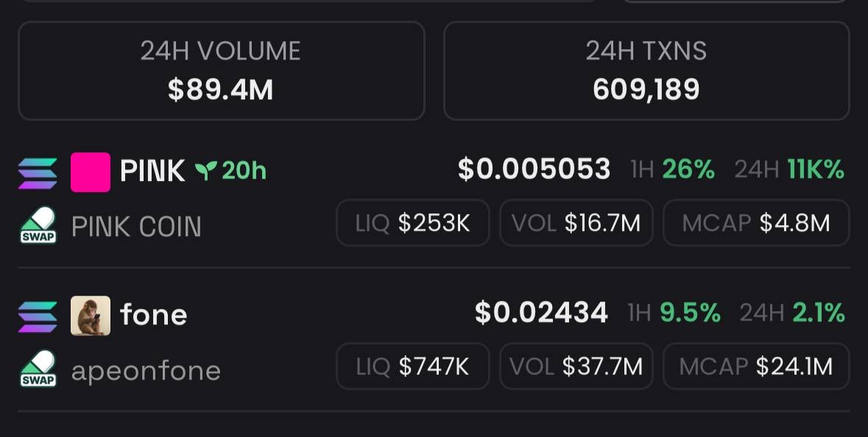Image resolution: width=868 pixels, height=437 pixels.
Task: Tap the PINK 24H 11K% change value
Action: point(816,169)
